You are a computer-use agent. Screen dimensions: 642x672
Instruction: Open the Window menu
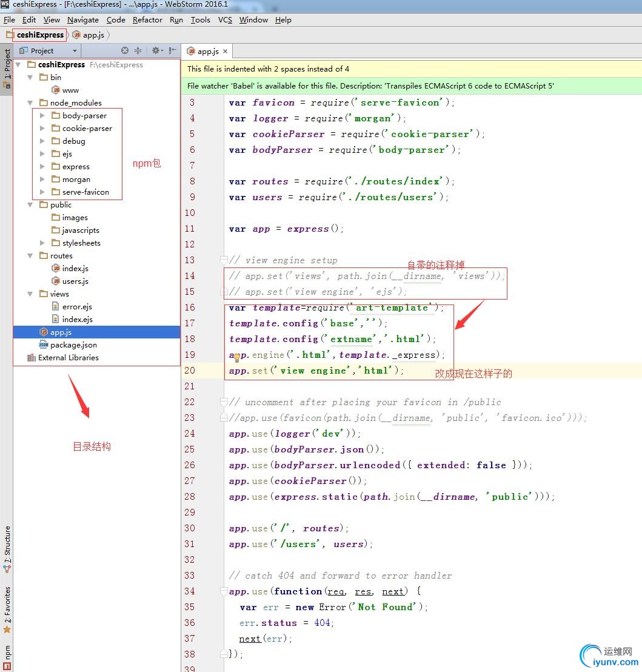coord(253,20)
